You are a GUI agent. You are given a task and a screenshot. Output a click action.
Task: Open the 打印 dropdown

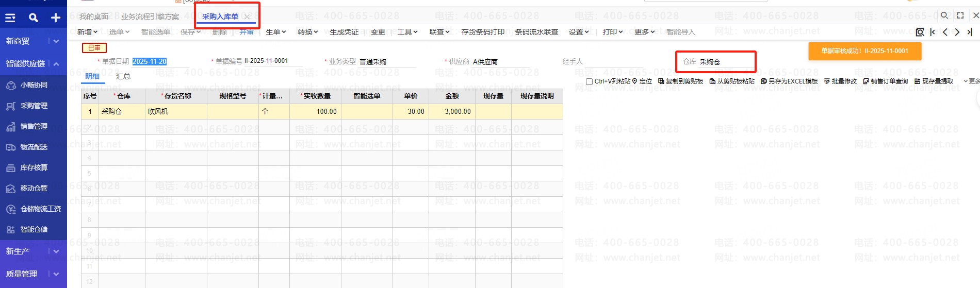[613, 32]
